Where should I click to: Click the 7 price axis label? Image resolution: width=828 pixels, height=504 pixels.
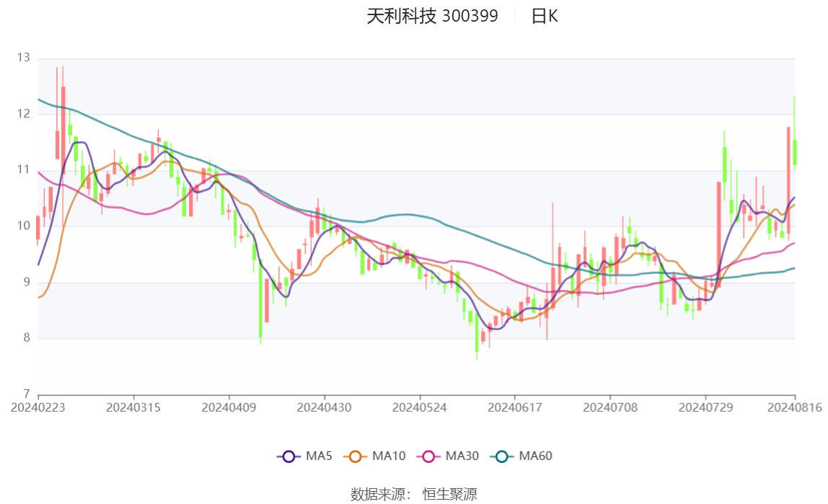(27, 394)
